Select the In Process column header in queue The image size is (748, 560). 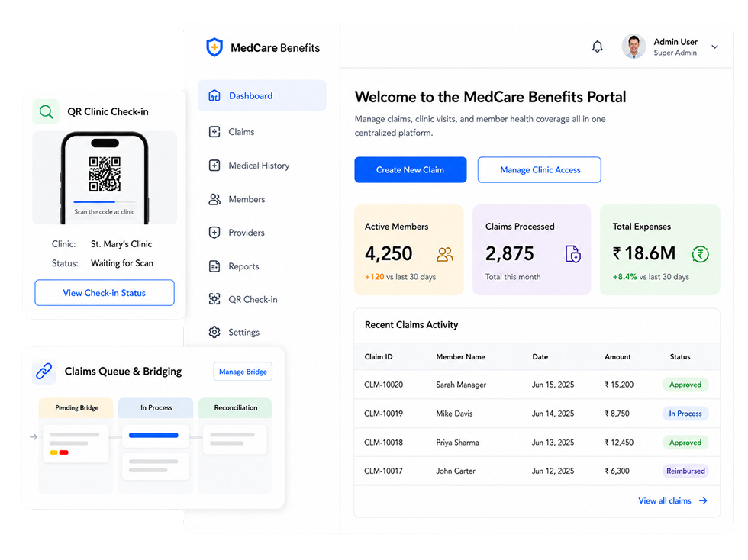click(156, 408)
